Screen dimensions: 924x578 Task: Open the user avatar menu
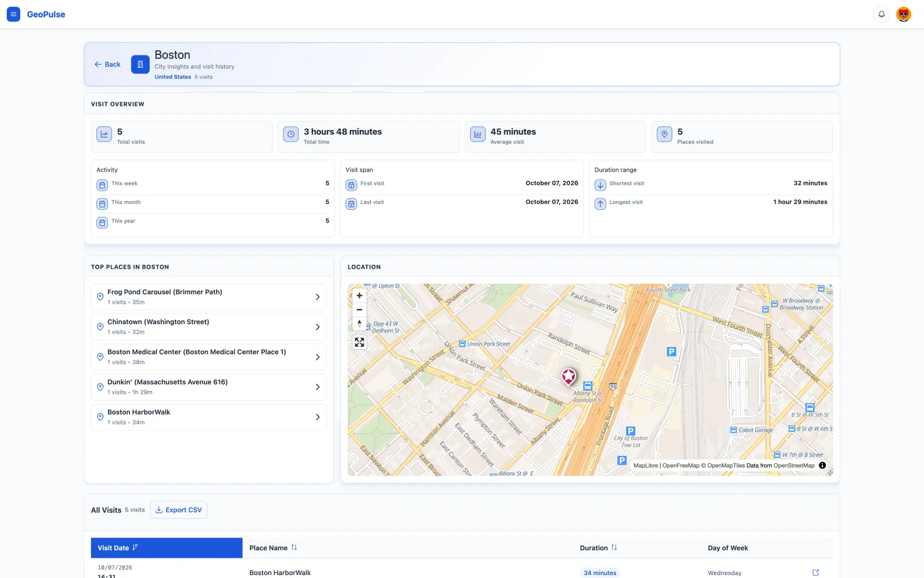(904, 14)
